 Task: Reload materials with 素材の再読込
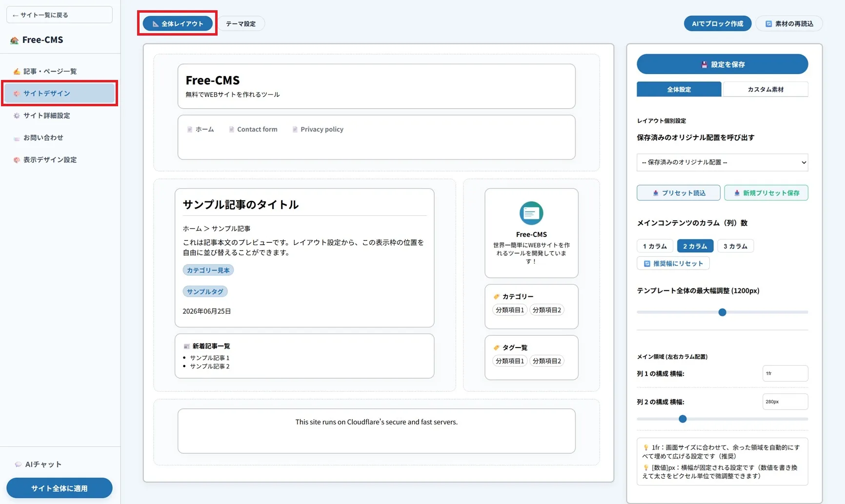789,24
